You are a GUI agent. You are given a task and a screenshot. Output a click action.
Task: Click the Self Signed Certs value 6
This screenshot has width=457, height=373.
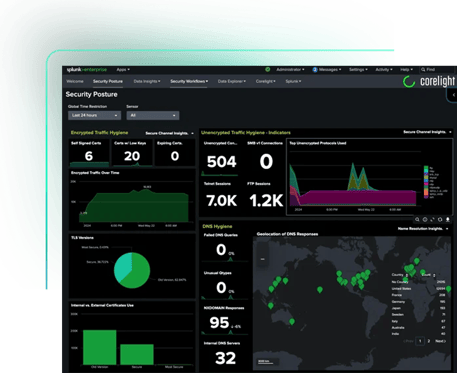tap(89, 156)
